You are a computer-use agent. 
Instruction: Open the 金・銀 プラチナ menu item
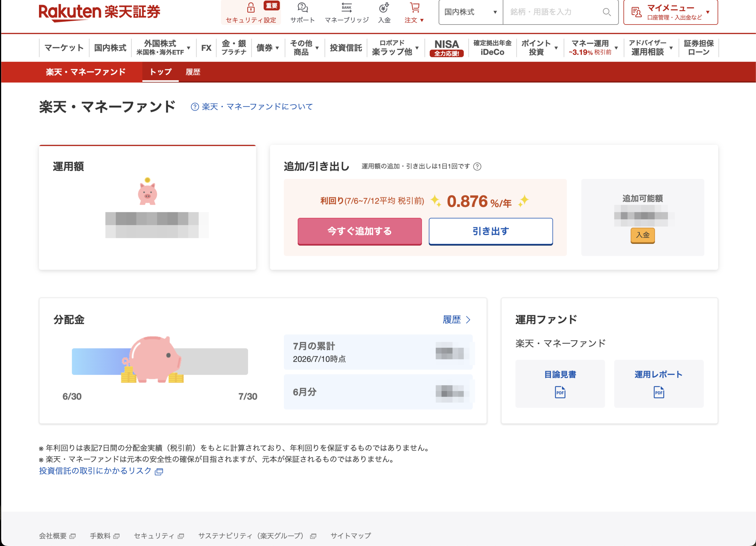[234, 48]
